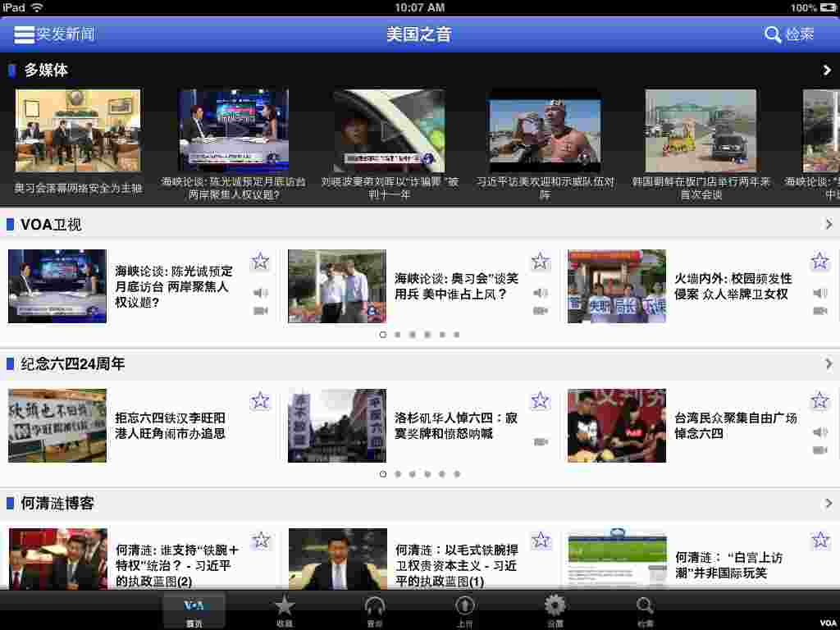Star the 海峡论谈 陈光诚 article as favorite

[x=260, y=262]
